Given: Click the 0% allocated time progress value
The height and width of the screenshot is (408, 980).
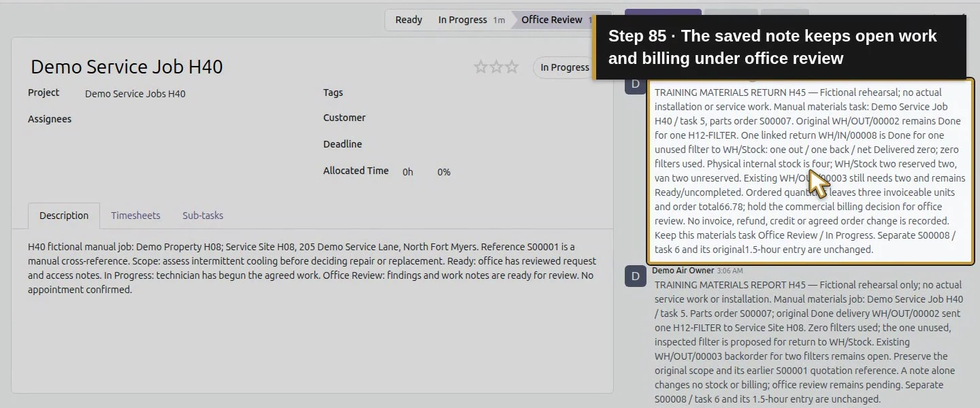Looking at the screenshot, I should (444, 172).
